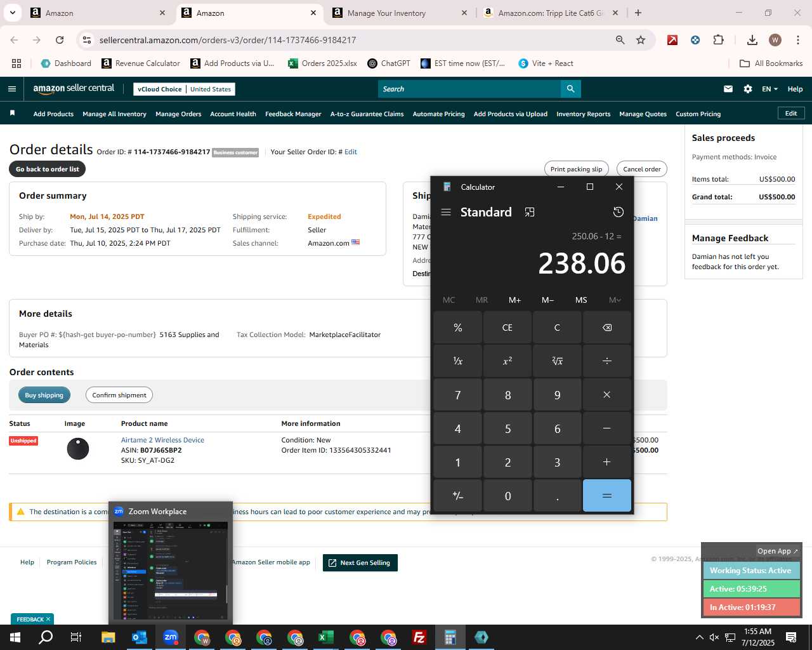Show hidden system tray icons chevron

699,637
